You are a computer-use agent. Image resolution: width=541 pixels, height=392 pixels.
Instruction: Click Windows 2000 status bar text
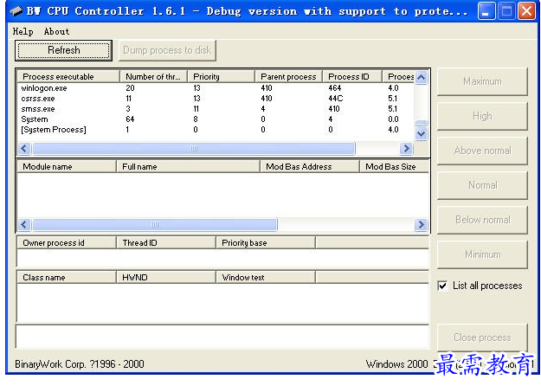(396, 364)
